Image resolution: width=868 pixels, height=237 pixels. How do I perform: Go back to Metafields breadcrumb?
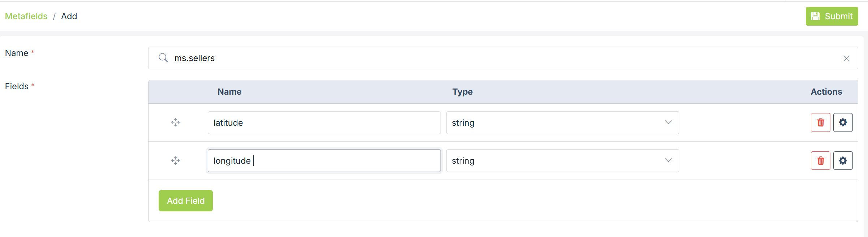[x=26, y=16]
